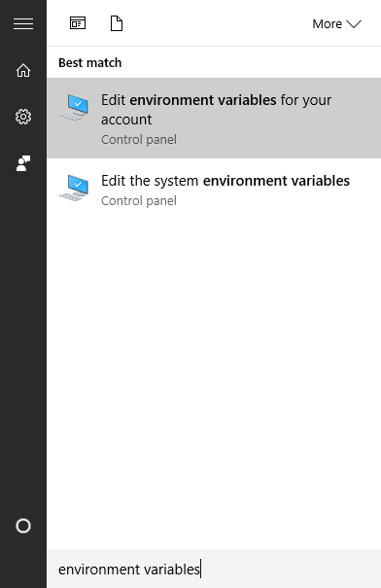The width and height of the screenshot is (381, 588).
Task: Filter search results by Apps
Action: click(x=78, y=23)
